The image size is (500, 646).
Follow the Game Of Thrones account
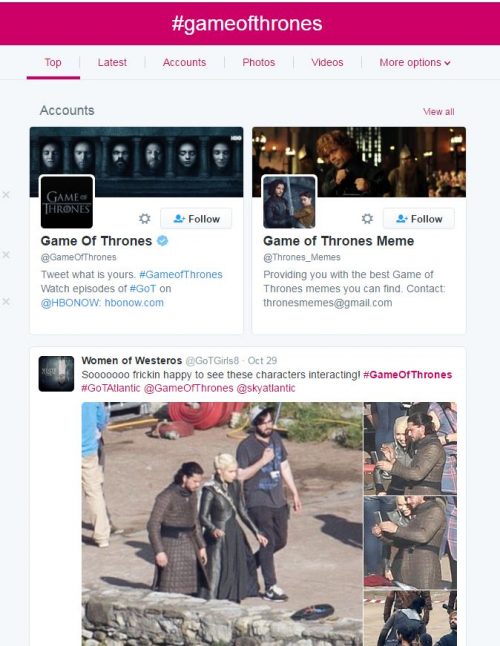196,219
